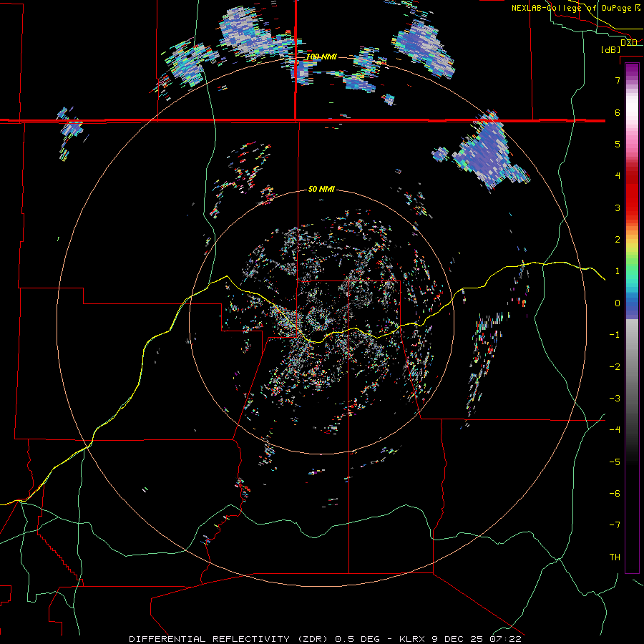The width and height of the screenshot is (644, 644).
Task: Select the "-1" tick on the color scale
Action: coord(615,335)
